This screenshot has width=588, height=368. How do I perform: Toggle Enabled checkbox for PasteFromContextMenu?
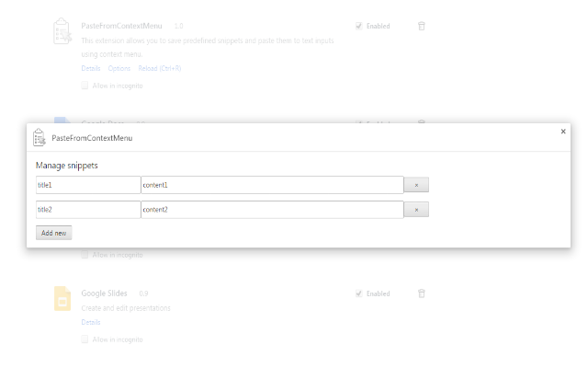click(x=359, y=26)
